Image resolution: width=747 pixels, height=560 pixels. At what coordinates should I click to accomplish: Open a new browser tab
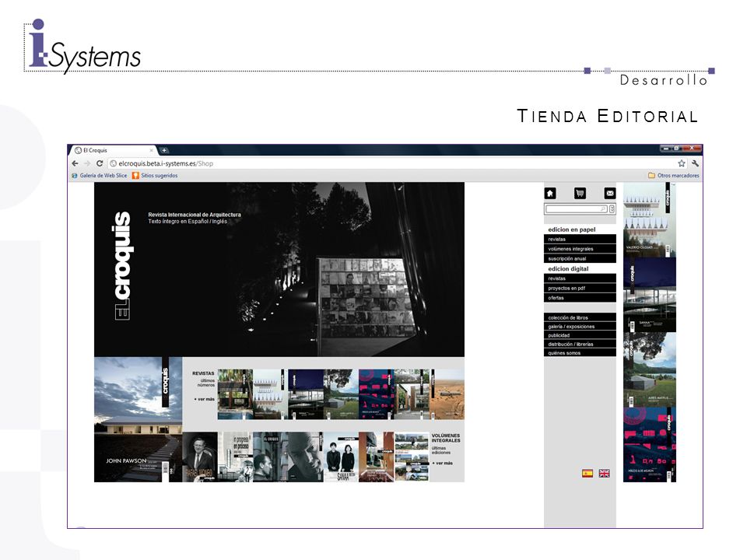point(164,150)
